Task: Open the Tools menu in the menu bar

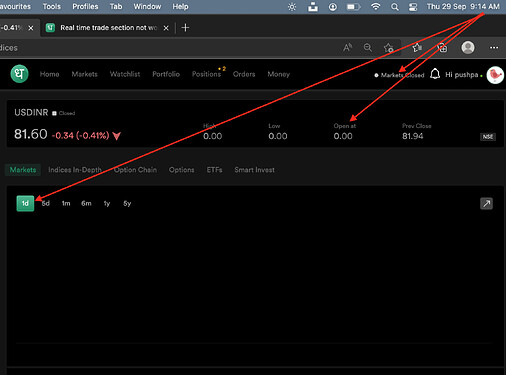Action: tap(52, 7)
